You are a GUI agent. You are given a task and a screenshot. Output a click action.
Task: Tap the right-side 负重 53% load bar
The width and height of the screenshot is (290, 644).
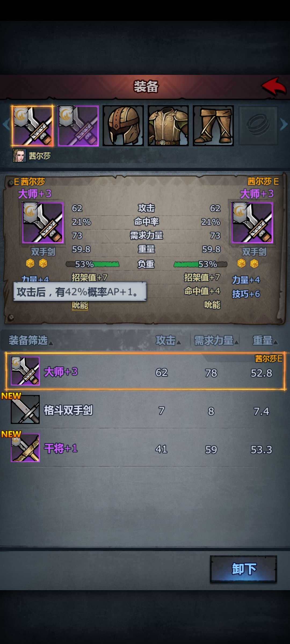coord(200,264)
